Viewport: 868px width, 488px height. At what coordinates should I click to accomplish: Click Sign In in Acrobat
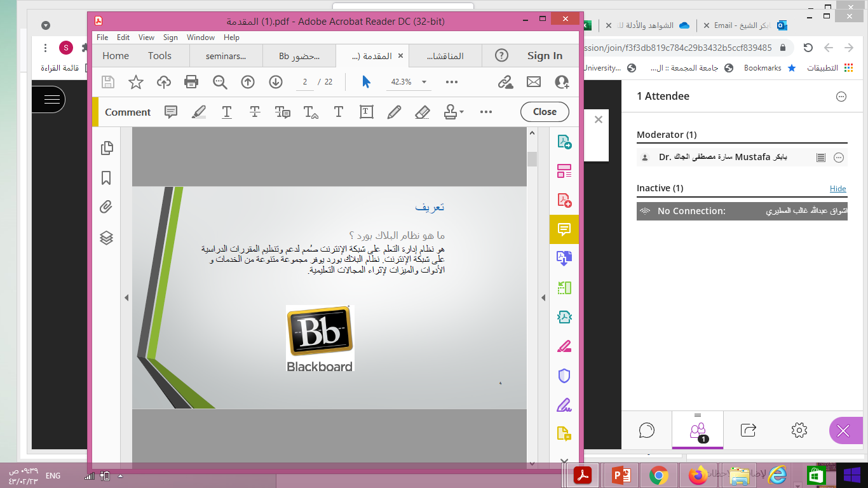tap(545, 56)
